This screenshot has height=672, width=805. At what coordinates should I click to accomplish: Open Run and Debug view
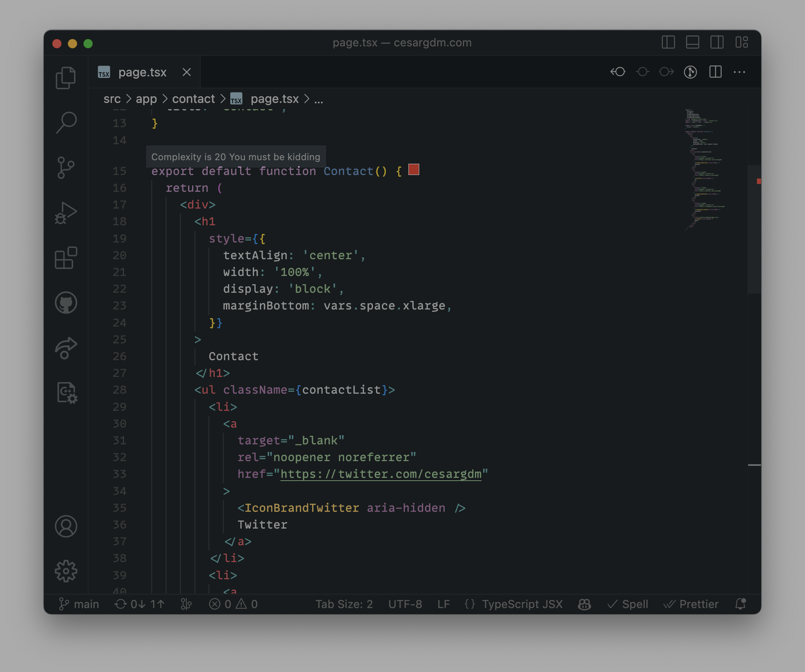click(65, 213)
